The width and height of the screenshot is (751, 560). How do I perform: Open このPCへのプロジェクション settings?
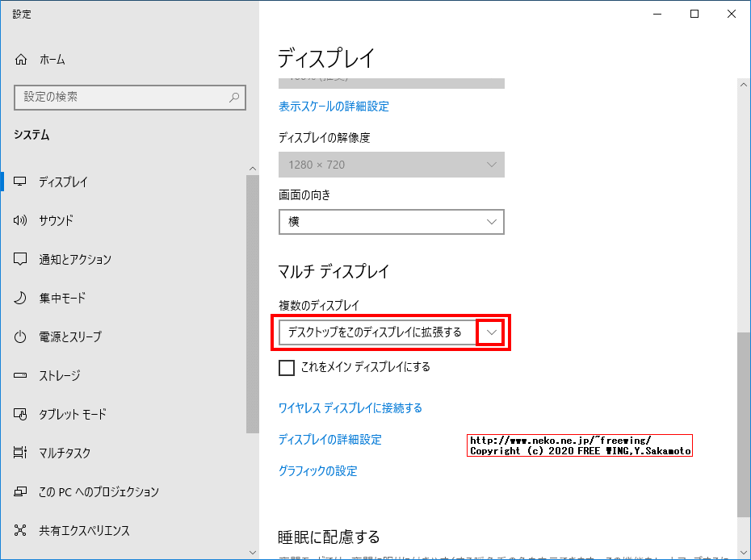click(97, 491)
